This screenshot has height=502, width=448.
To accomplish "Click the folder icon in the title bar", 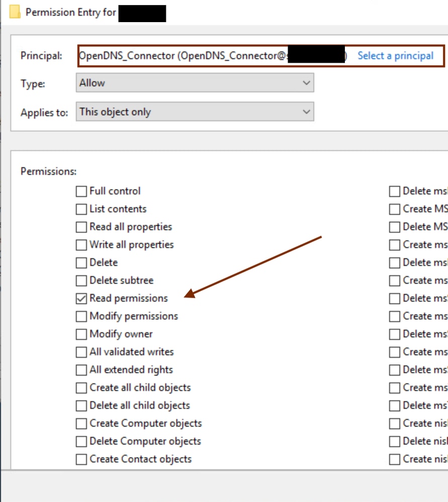I will coord(15,12).
